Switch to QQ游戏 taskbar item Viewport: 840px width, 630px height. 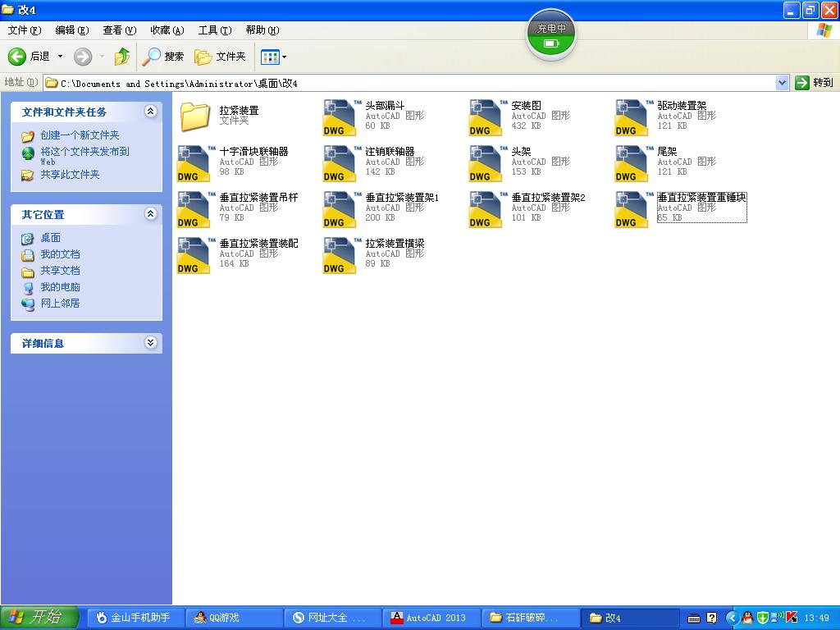pos(235,618)
